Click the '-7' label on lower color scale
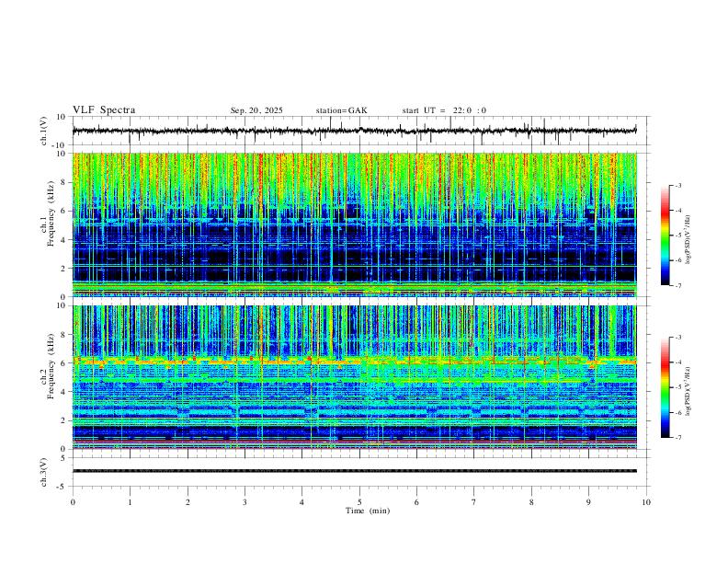This screenshot has width=728, height=563. pyautogui.click(x=677, y=437)
